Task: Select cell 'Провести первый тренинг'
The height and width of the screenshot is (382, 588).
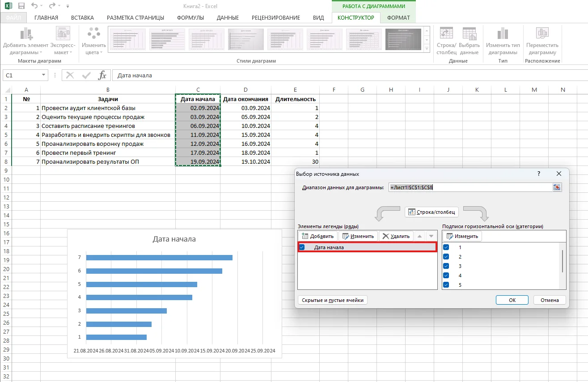Action: point(108,153)
